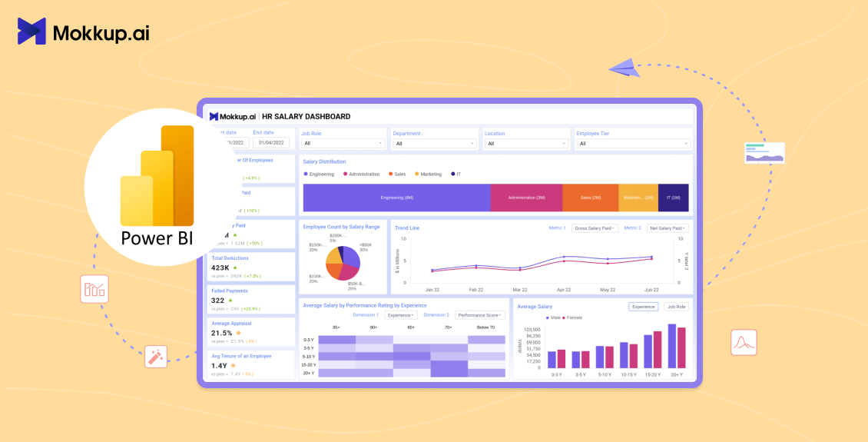Click the Failed Payments card title
868x442 pixels.
pyautogui.click(x=230, y=291)
